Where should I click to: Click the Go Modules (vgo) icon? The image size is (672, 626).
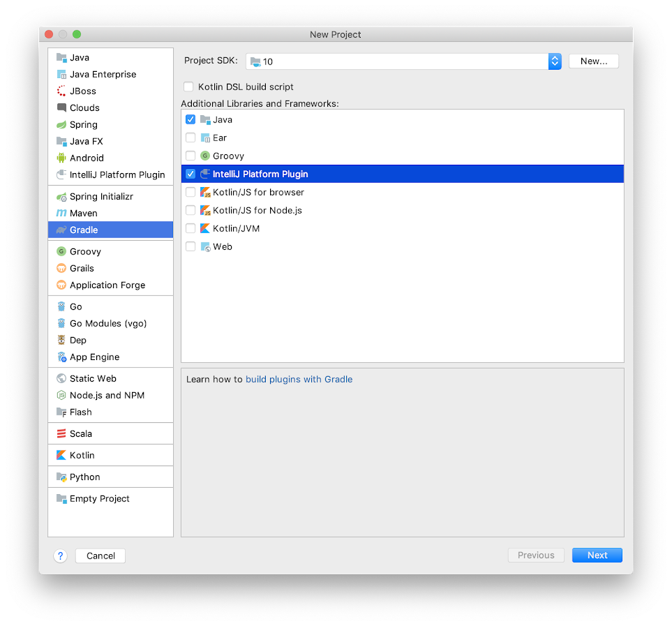tap(61, 324)
